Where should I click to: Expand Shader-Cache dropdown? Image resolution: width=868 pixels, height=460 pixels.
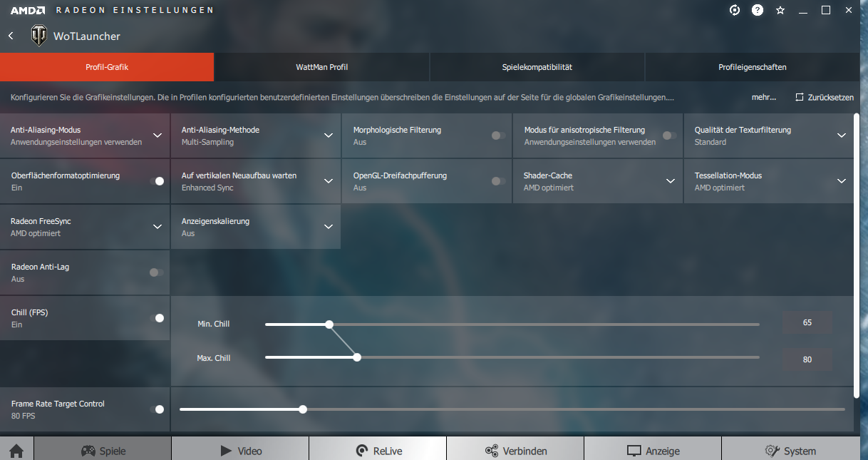[671, 181]
